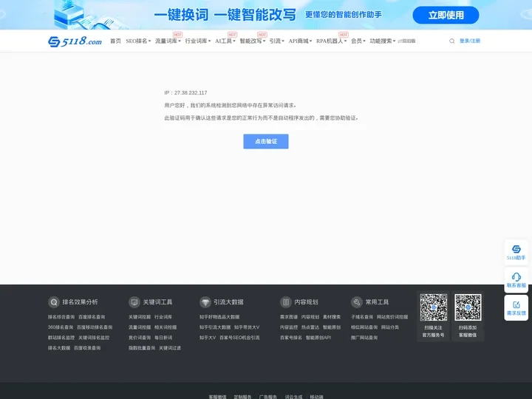The image size is (532, 399).
Task: Open the 网站竞价词挖掘 footer link
Action: click(392, 317)
